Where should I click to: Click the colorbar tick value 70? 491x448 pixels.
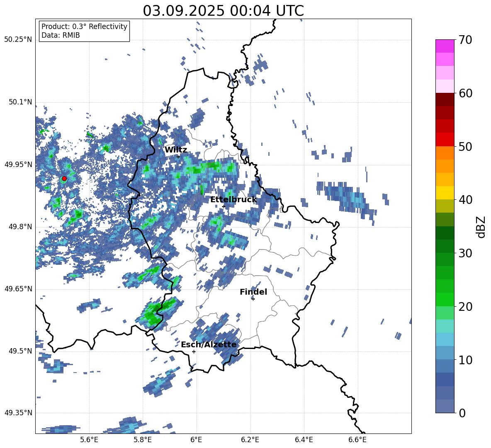(x=465, y=40)
